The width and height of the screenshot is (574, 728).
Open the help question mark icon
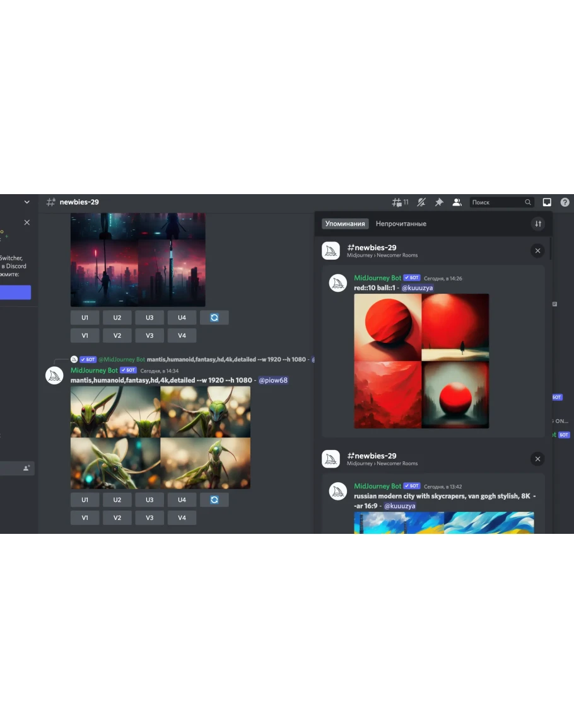point(565,202)
